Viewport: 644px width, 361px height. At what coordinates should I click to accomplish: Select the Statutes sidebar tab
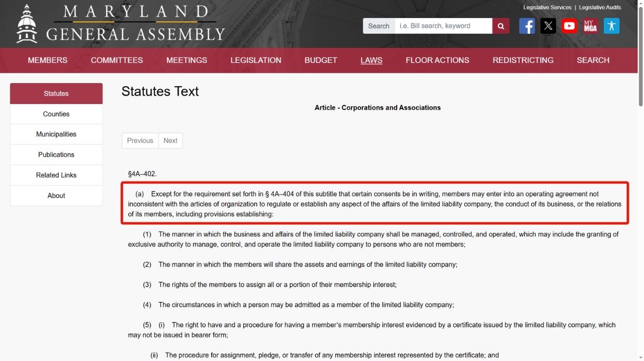[x=56, y=93]
